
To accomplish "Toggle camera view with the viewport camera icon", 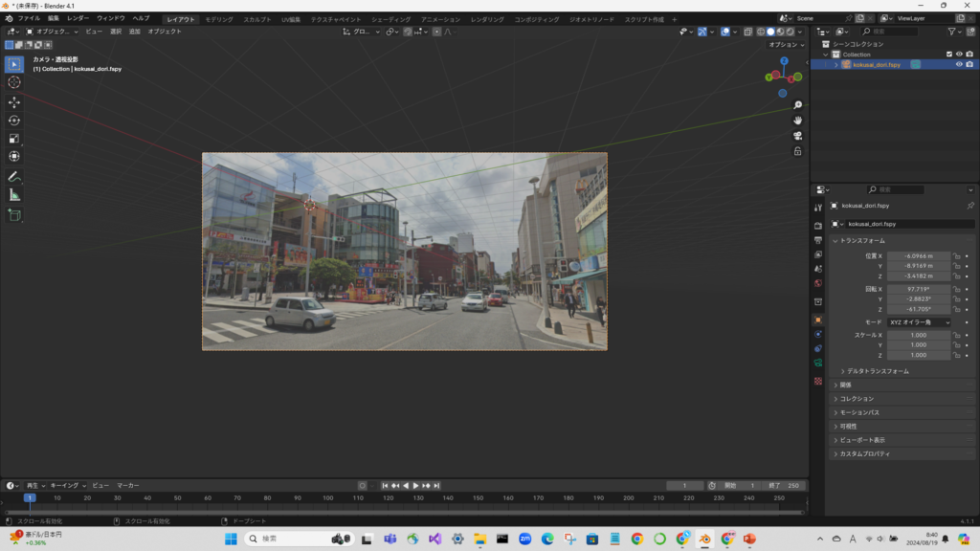I will point(797,136).
